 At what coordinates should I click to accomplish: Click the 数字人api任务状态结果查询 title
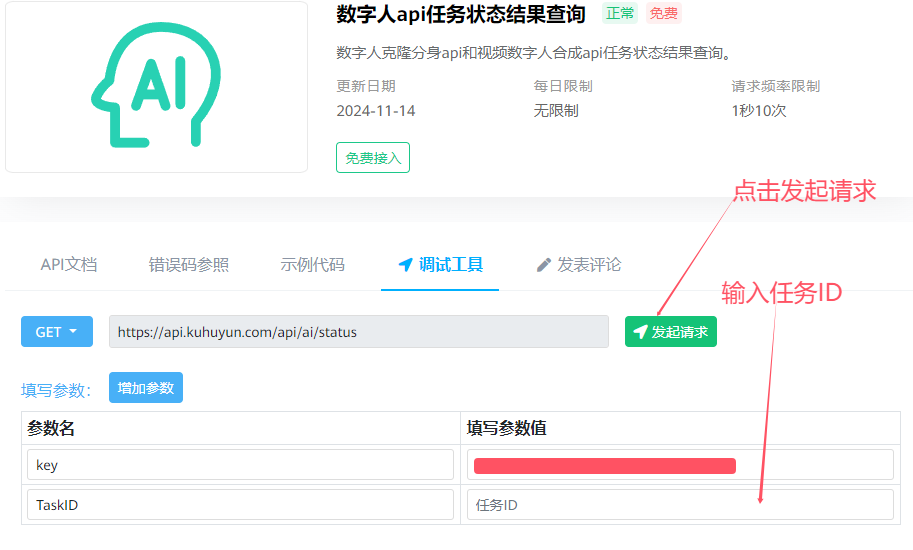coord(461,15)
